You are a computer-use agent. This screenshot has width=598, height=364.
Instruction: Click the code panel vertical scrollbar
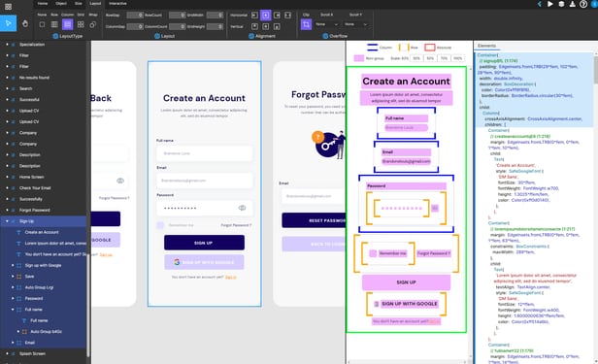(596, 71)
